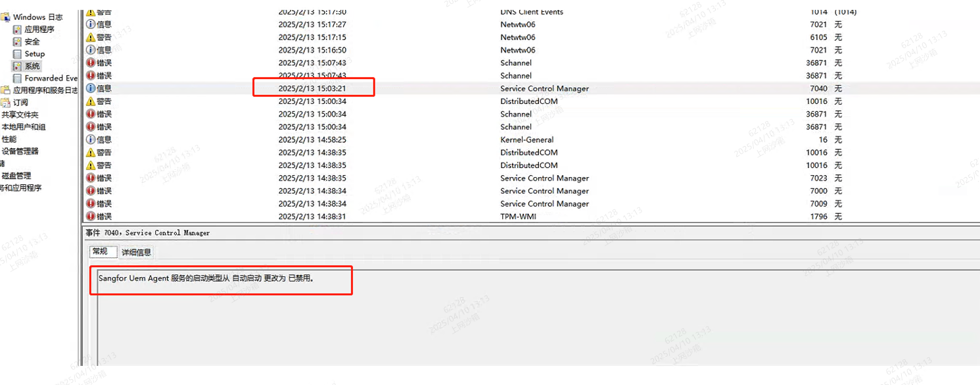Select the 安全 log icon
Viewport: 980px width, 385px height.
point(17,41)
